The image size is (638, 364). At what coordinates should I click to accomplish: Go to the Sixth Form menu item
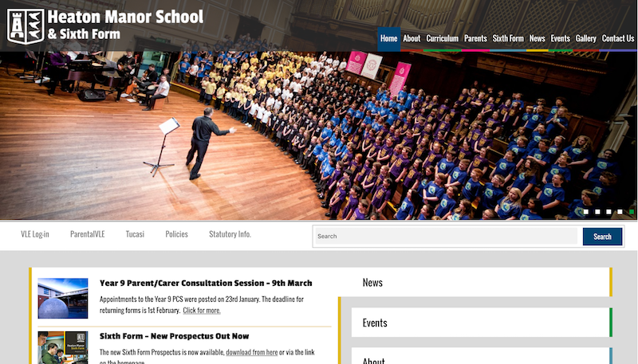tap(508, 38)
